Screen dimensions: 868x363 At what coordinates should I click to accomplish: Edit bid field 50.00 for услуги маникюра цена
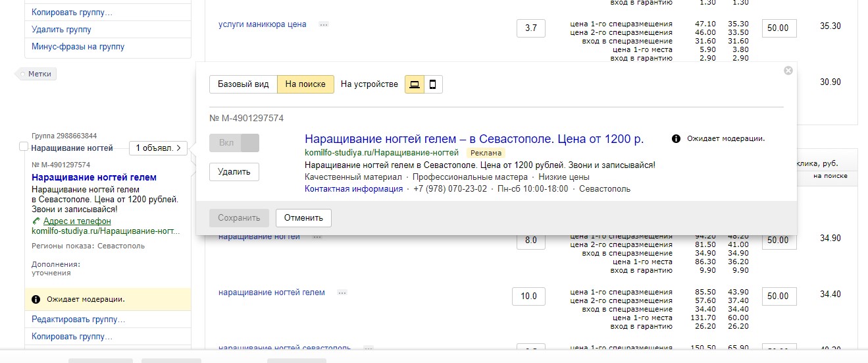coord(779,28)
